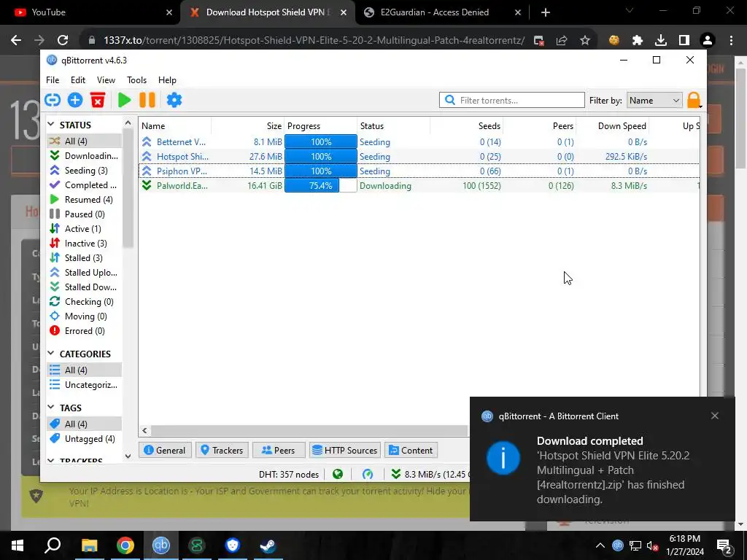The height and width of the screenshot is (560, 747).
Task: Click the Filter torrents input field
Action: pos(512,100)
